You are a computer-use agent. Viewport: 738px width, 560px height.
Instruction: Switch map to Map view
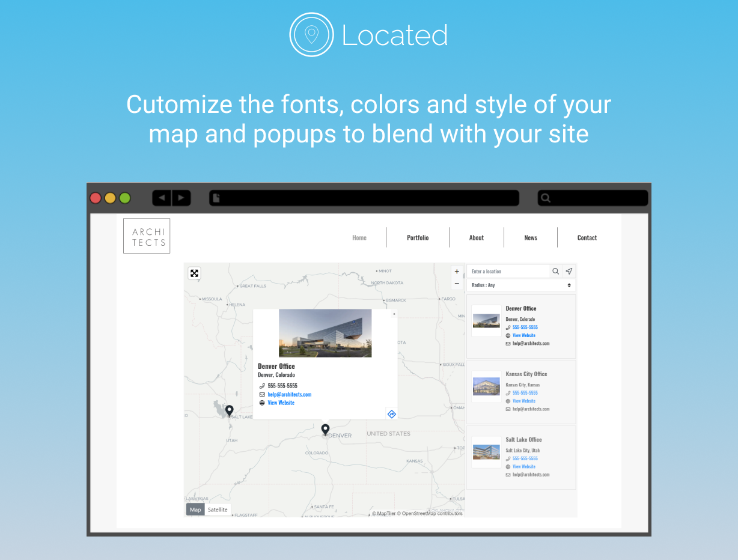tap(195, 510)
